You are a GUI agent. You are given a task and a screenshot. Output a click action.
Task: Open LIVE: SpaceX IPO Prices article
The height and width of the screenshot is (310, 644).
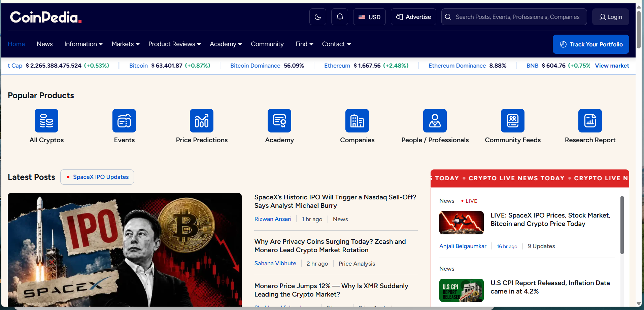(x=550, y=220)
